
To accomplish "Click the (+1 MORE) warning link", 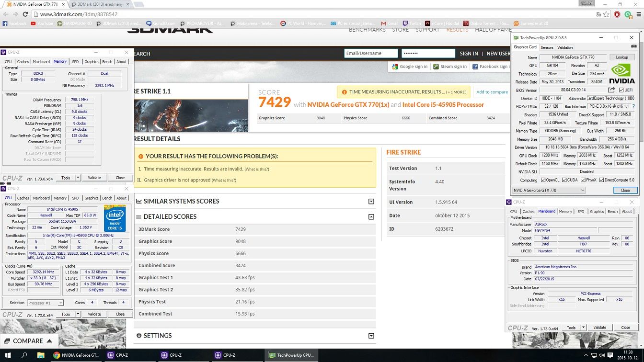I will (456, 92).
